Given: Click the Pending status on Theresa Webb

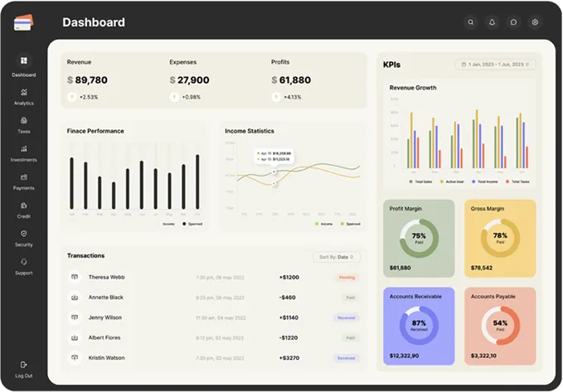Looking at the screenshot, I should (347, 277).
